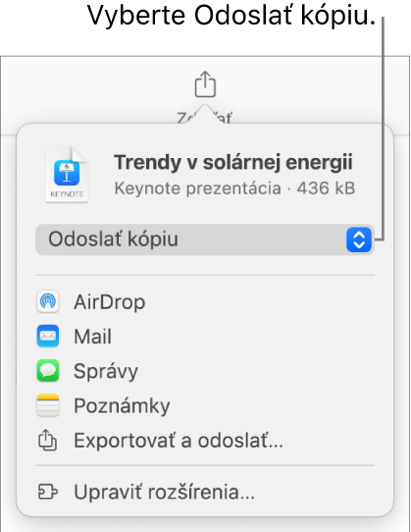
Task: Click the Zdieľať toolbar label
Action: point(204,118)
